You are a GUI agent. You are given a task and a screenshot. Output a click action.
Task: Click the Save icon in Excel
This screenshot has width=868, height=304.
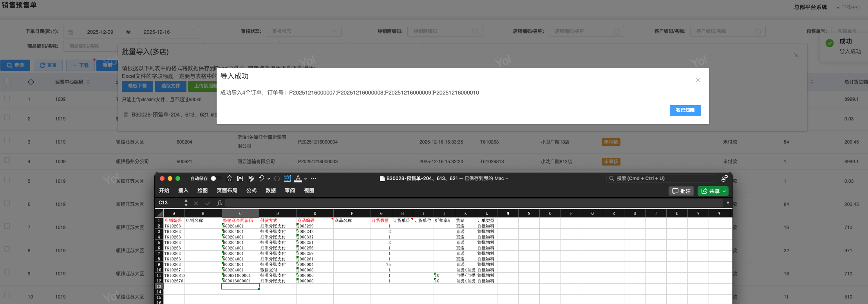click(x=240, y=178)
